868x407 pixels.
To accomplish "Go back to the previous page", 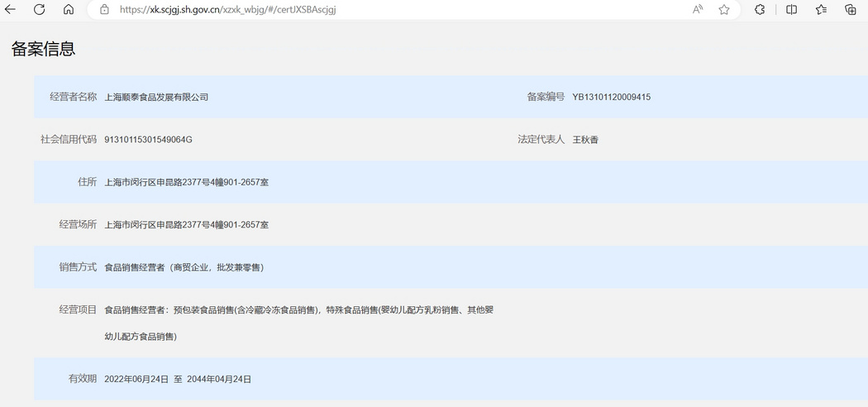I will (x=10, y=9).
